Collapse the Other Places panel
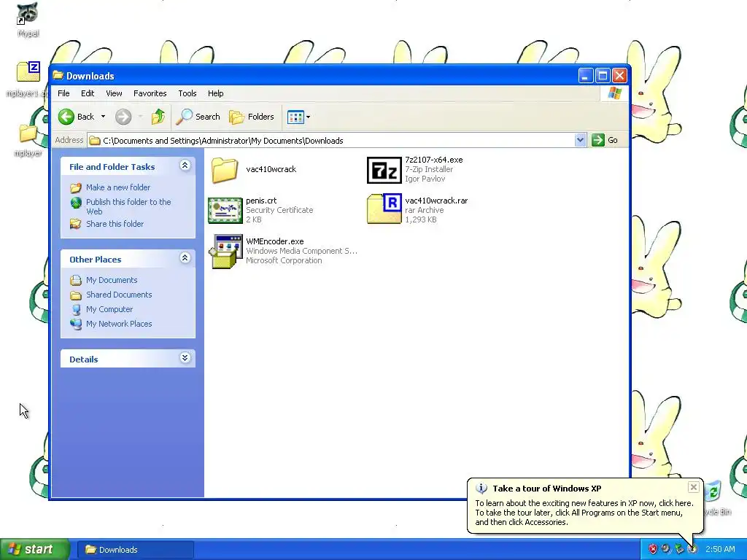 (185, 258)
